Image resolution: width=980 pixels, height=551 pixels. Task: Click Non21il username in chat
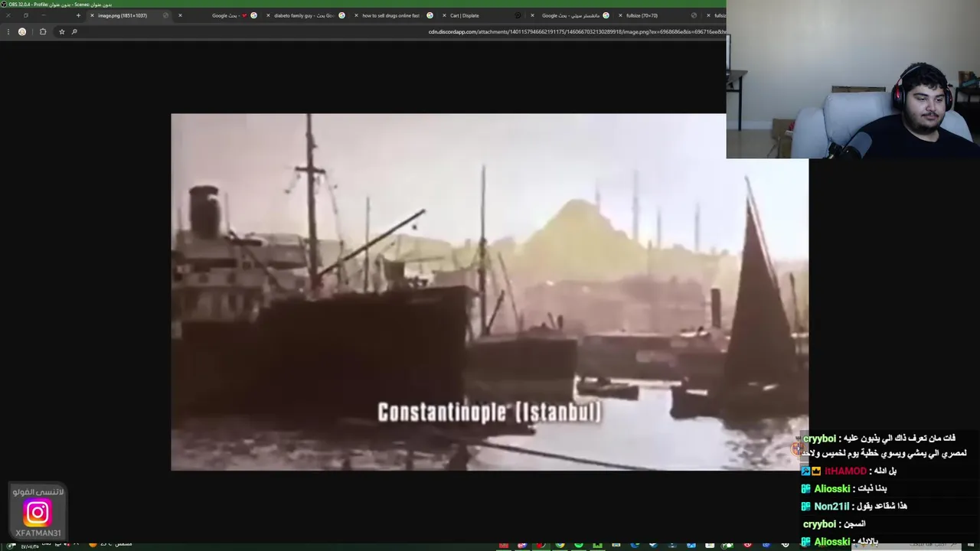pyautogui.click(x=832, y=507)
